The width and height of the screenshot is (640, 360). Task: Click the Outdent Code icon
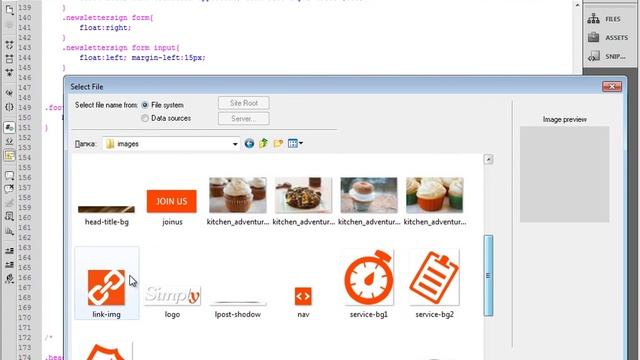[9, 265]
